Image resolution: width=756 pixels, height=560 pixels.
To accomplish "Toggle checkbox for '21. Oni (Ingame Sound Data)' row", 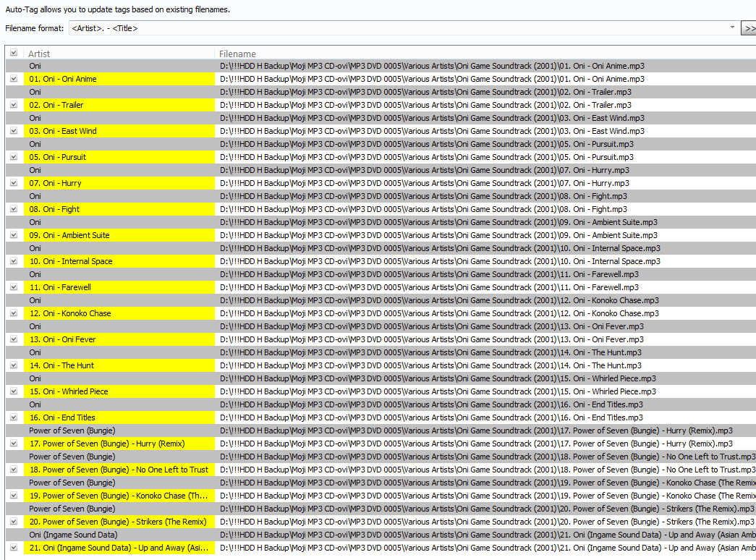I will (14, 548).
